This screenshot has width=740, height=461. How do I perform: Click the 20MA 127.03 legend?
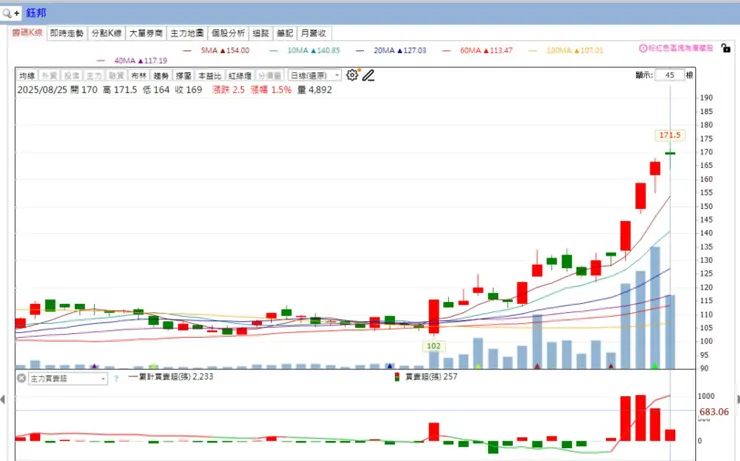[x=392, y=50]
